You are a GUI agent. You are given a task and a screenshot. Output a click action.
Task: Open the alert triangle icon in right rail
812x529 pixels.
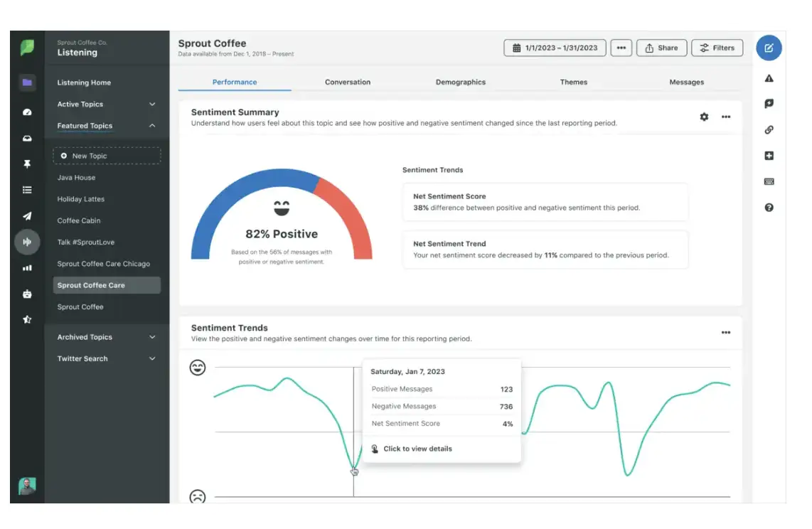pyautogui.click(x=769, y=78)
